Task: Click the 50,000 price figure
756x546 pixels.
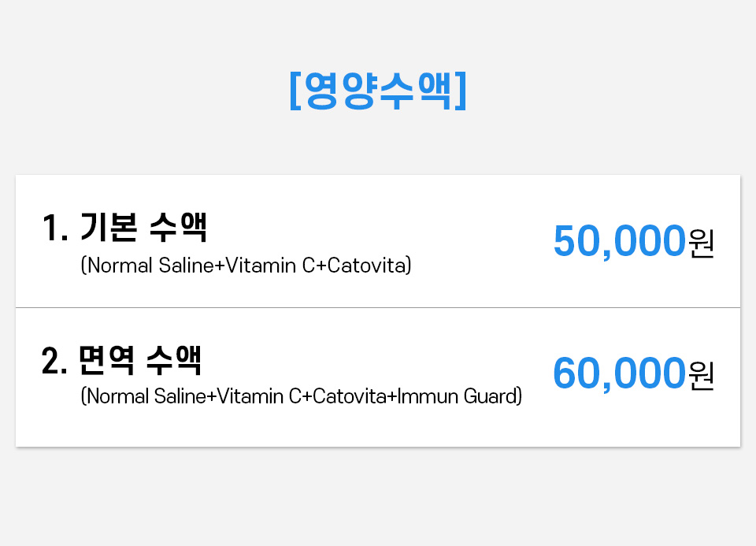Action: point(618,241)
